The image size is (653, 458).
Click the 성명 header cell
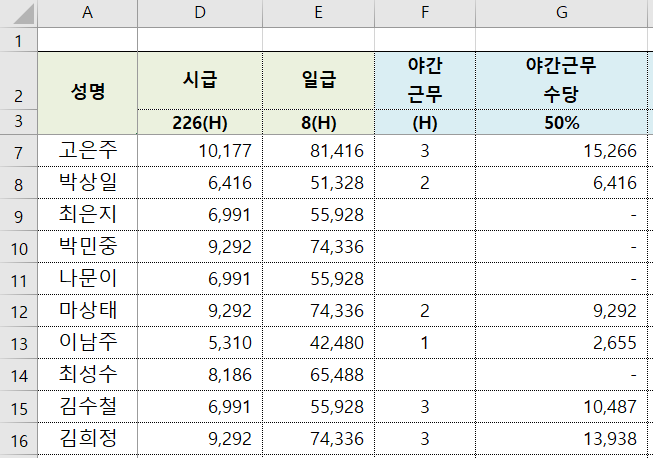point(87,93)
